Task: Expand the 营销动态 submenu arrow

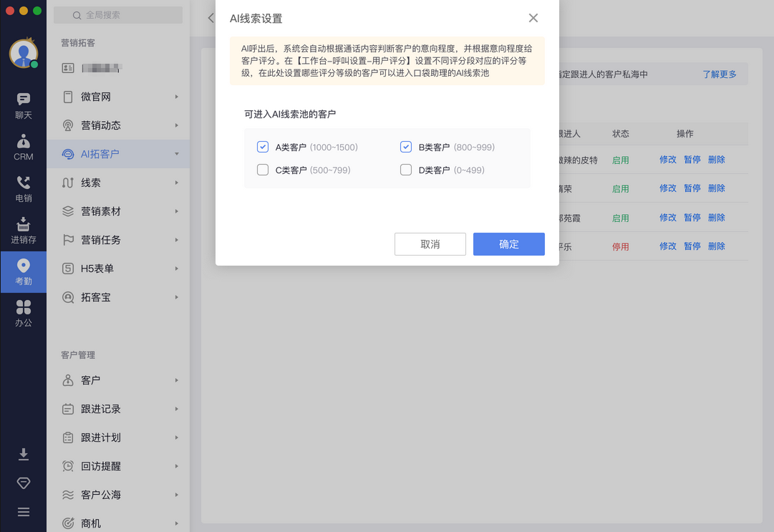Action: 176,125
